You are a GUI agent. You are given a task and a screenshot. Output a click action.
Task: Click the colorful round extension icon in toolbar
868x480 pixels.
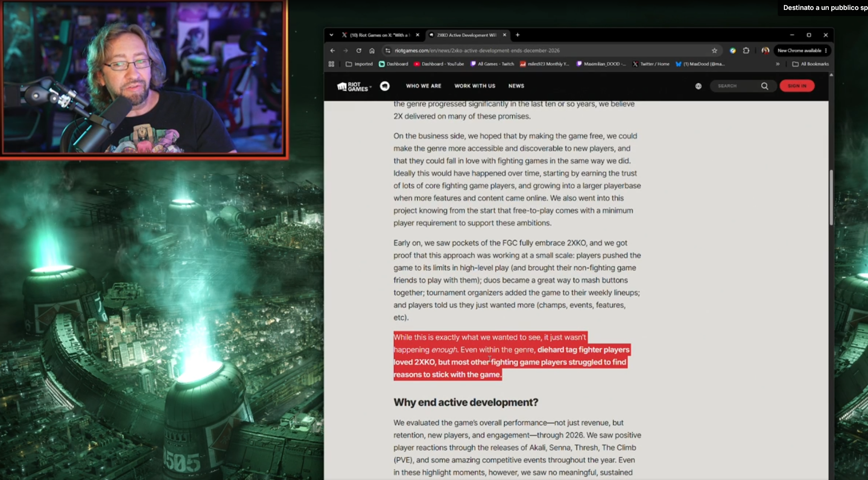click(x=733, y=51)
